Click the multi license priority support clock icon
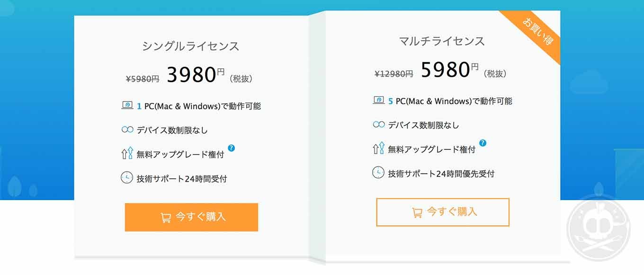 click(x=378, y=173)
